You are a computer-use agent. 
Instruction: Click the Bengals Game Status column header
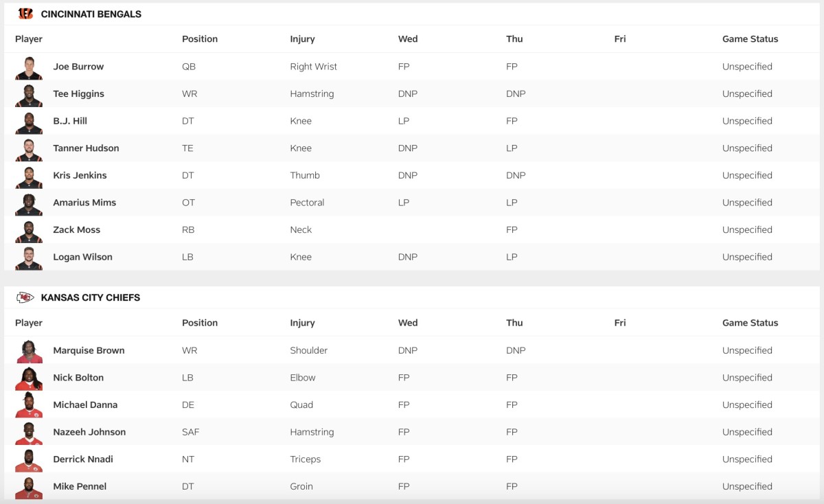point(750,39)
